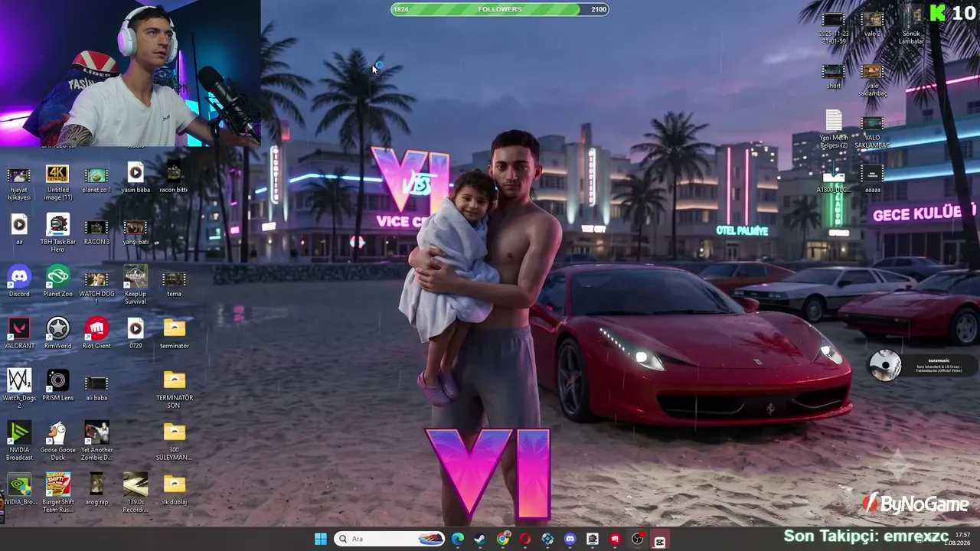
Task: Select the ilk dublaj folder
Action: [x=174, y=490]
